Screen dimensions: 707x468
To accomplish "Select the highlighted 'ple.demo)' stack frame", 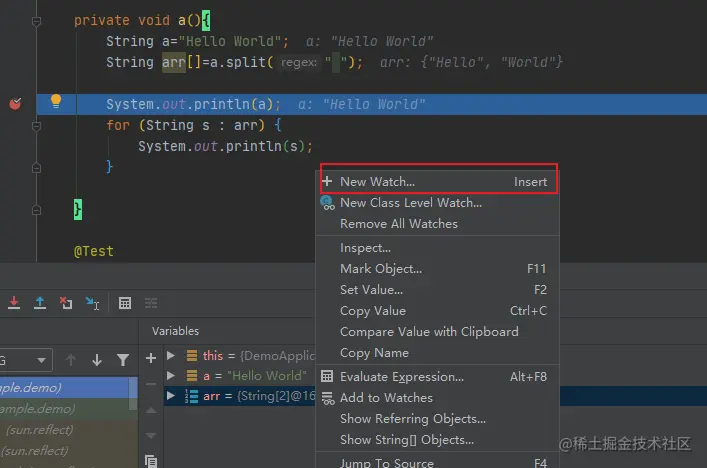I will click(x=64, y=388).
